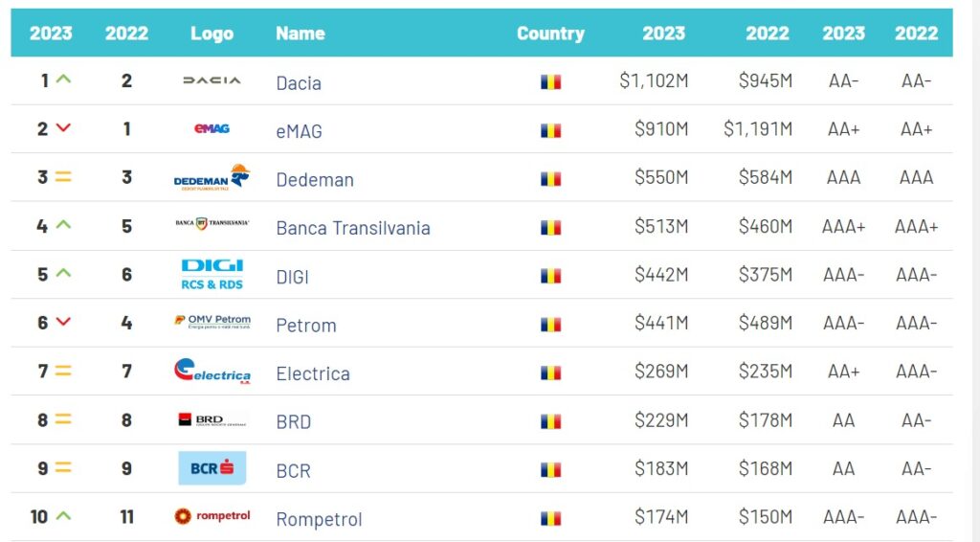Click the Logo column header
The width and height of the screenshot is (980, 542).
point(212,34)
